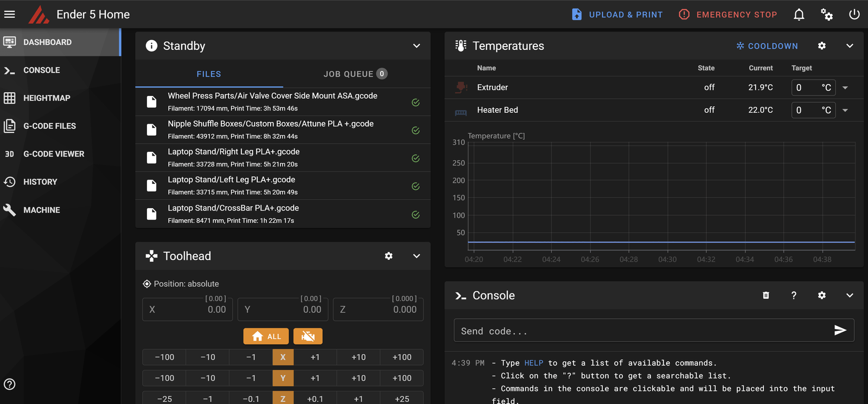Click the Extruder heater icon
The height and width of the screenshot is (404, 868).
point(461,87)
